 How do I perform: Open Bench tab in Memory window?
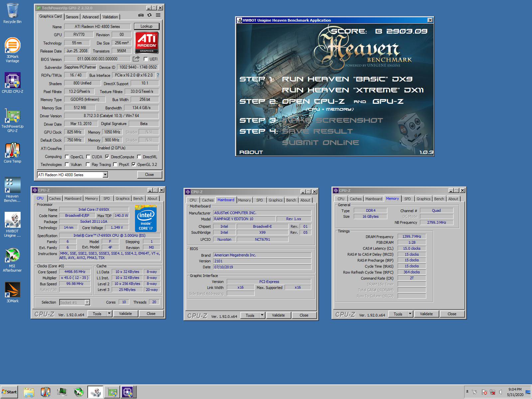coord(439,199)
